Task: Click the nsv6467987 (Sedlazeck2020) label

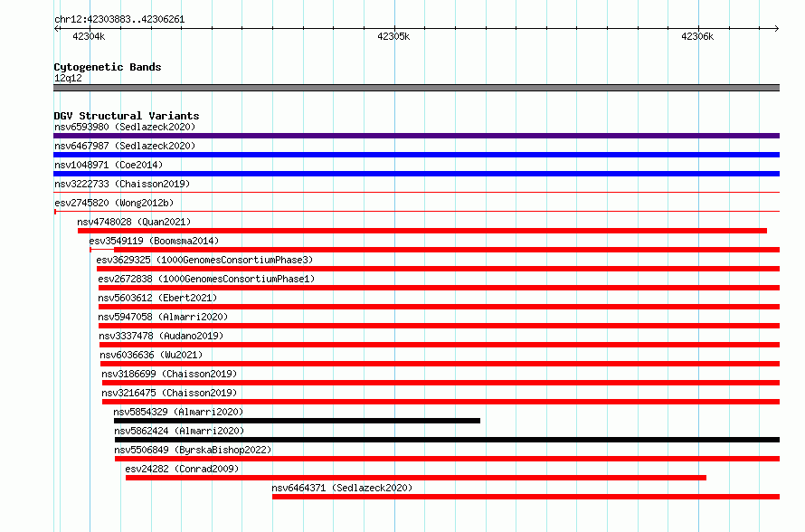Action: [x=125, y=146]
